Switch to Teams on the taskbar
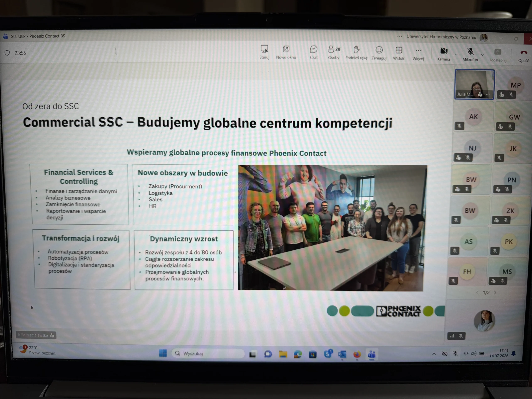532x399 pixels. [372, 355]
